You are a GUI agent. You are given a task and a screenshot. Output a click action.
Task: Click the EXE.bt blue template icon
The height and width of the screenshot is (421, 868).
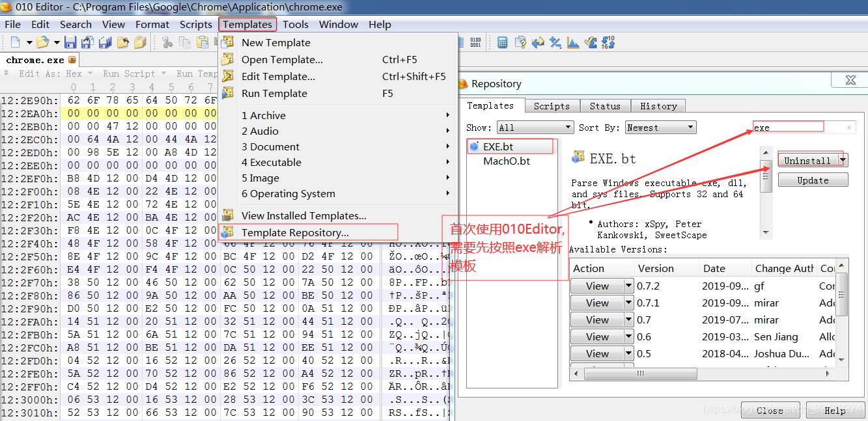474,146
